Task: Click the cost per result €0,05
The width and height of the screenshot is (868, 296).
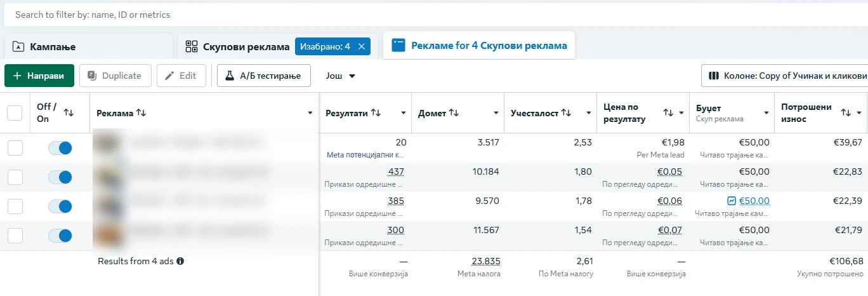Action: [x=671, y=172]
